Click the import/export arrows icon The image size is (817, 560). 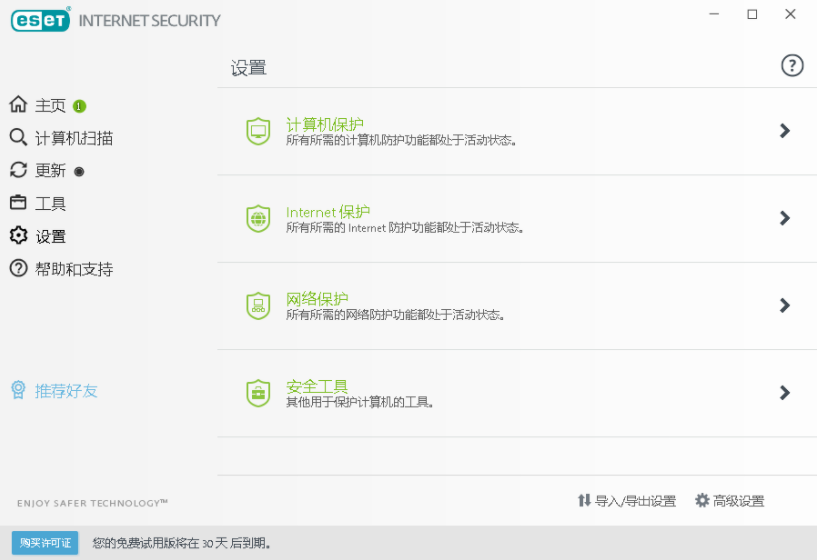(x=584, y=501)
